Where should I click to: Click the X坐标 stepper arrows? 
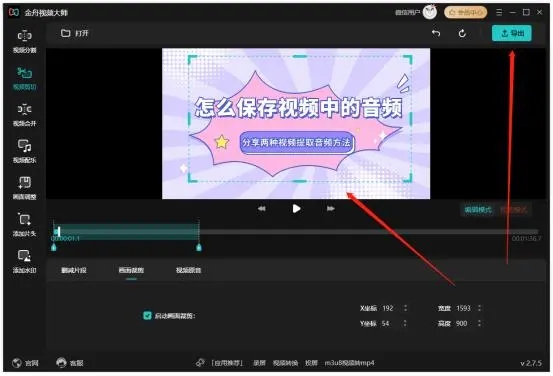[405, 308]
